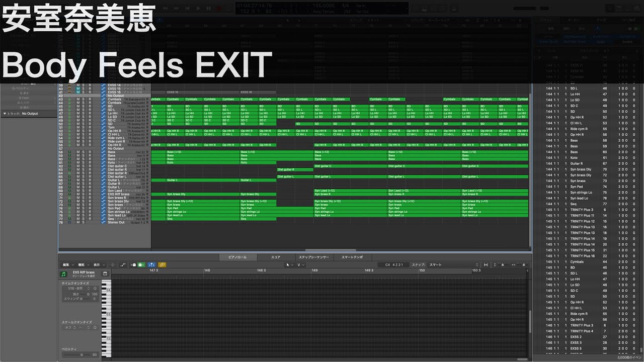The height and width of the screenshot is (362, 644).
Task: Open the piano roll Functions (機能) menu
Action: click(x=83, y=264)
